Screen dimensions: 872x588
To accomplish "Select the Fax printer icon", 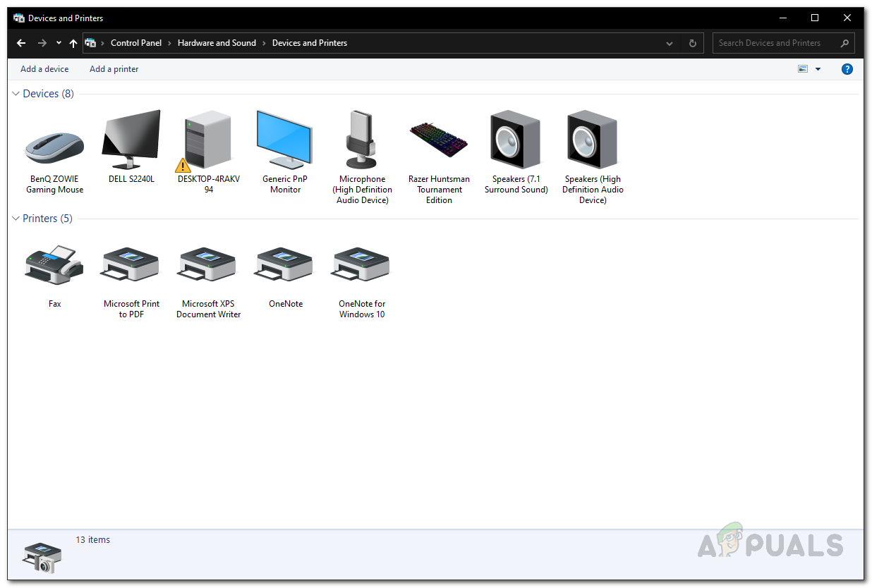I will coord(54,265).
